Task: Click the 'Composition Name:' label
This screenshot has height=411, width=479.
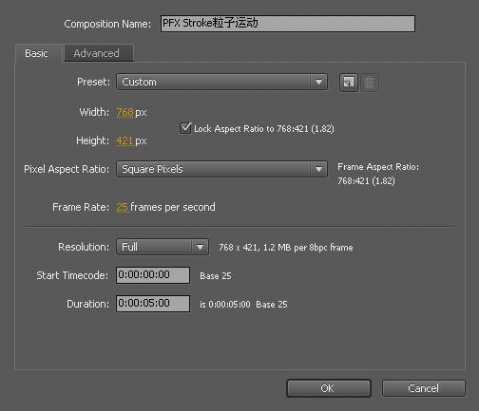Action: coord(107,24)
